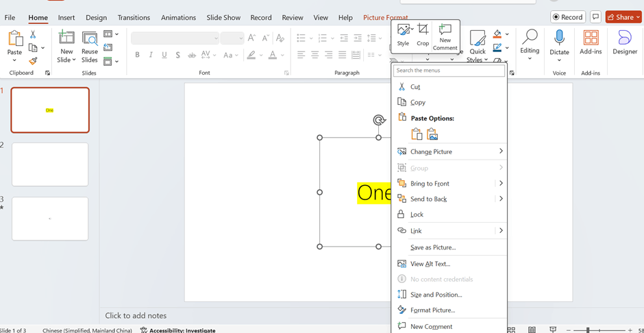The width and height of the screenshot is (644, 333).
Task: Click the font color button
Action: pyautogui.click(x=272, y=55)
